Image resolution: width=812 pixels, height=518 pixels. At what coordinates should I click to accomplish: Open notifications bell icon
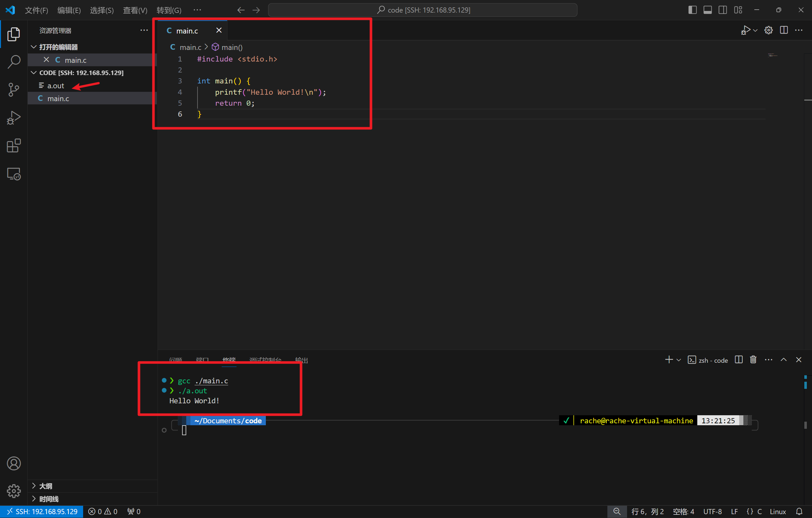click(x=799, y=512)
